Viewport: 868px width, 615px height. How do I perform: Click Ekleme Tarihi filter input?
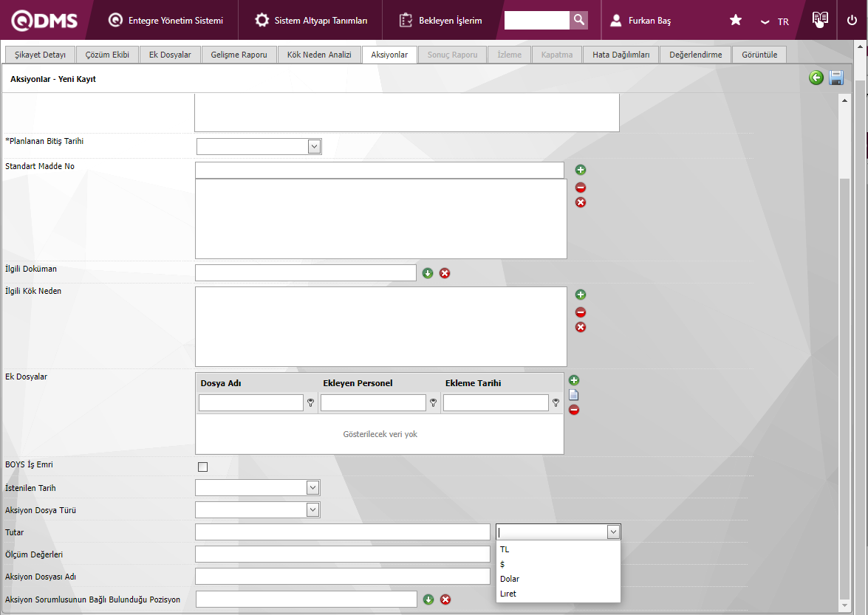(496, 402)
